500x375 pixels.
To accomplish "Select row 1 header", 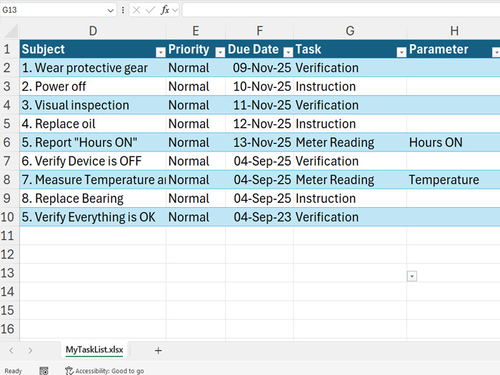I will 9,49.
